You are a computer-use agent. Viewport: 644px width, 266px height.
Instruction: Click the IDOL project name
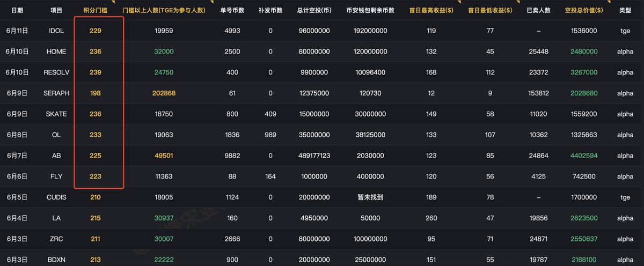(56, 31)
